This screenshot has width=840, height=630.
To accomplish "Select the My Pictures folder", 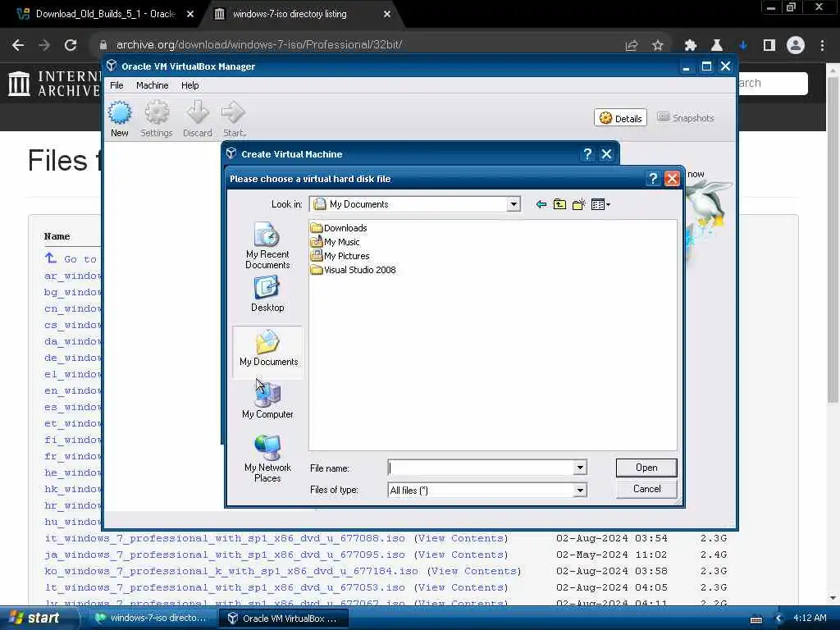I will [x=340, y=256].
